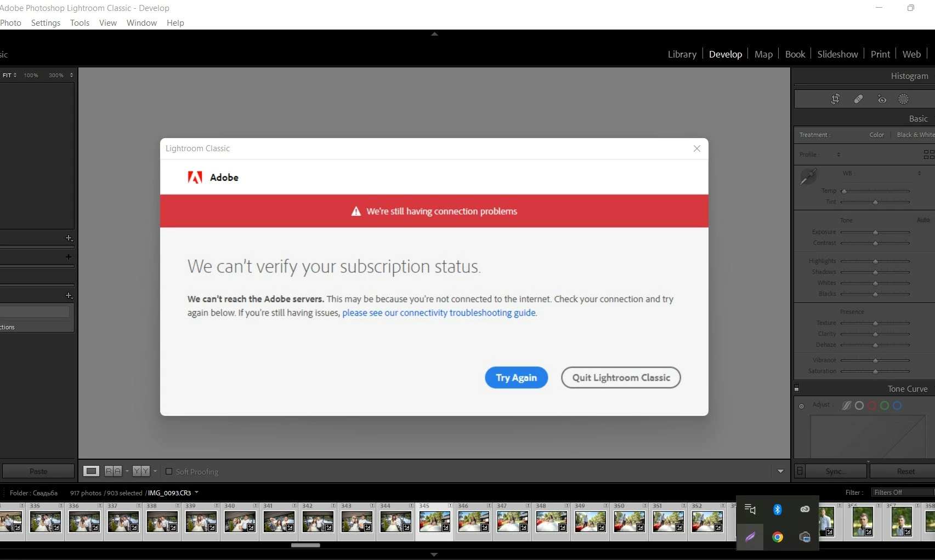The width and height of the screenshot is (935, 560).
Task: Select the Healing bandage tool
Action: tap(858, 99)
